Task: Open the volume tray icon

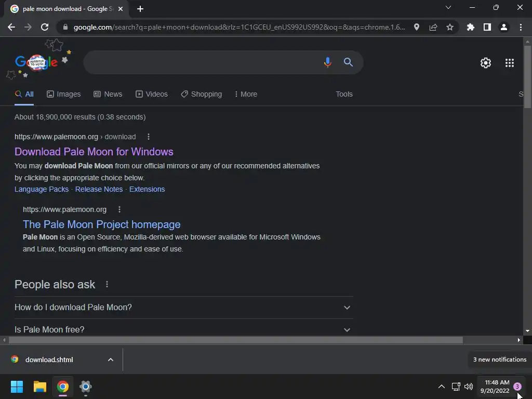Action: point(469,387)
